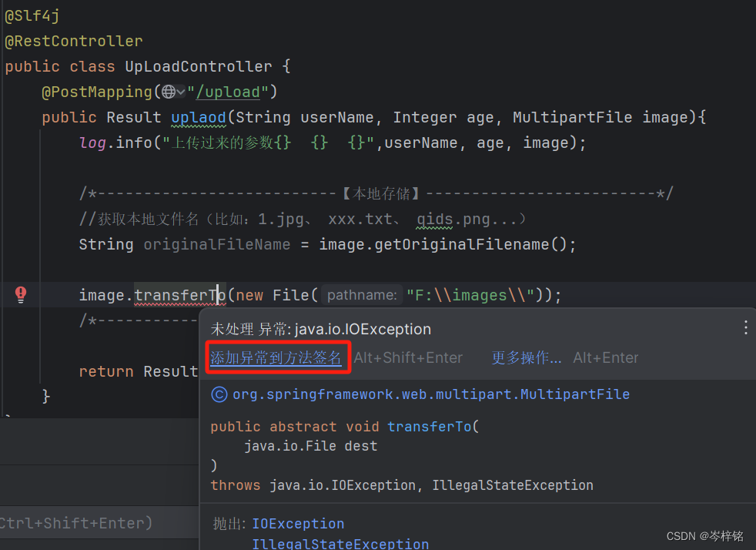The height and width of the screenshot is (550, 756).
Task: Open the org.springframework.web.multipart.MultipartFile link
Action: click(x=431, y=394)
